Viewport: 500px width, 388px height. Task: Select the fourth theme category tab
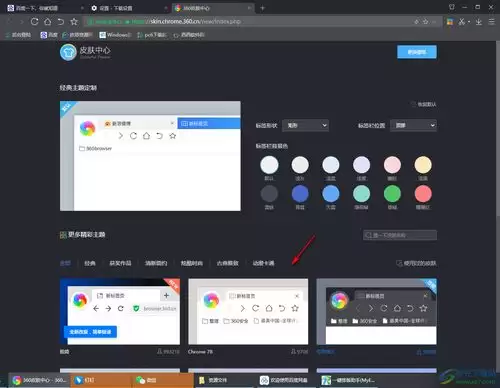tap(156, 263)
